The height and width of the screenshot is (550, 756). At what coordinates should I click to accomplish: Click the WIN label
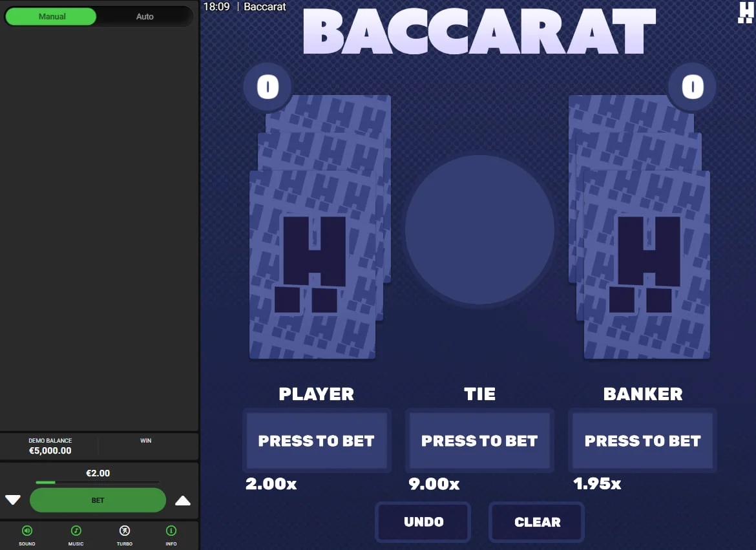(x=145, y=441)
